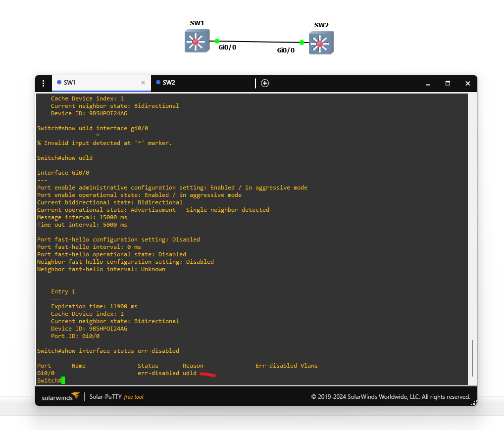The width and height of the screenshot is (504, 430).
Task: Maximize the Solar-PuTTY window
Action: (x=448, y=83)
